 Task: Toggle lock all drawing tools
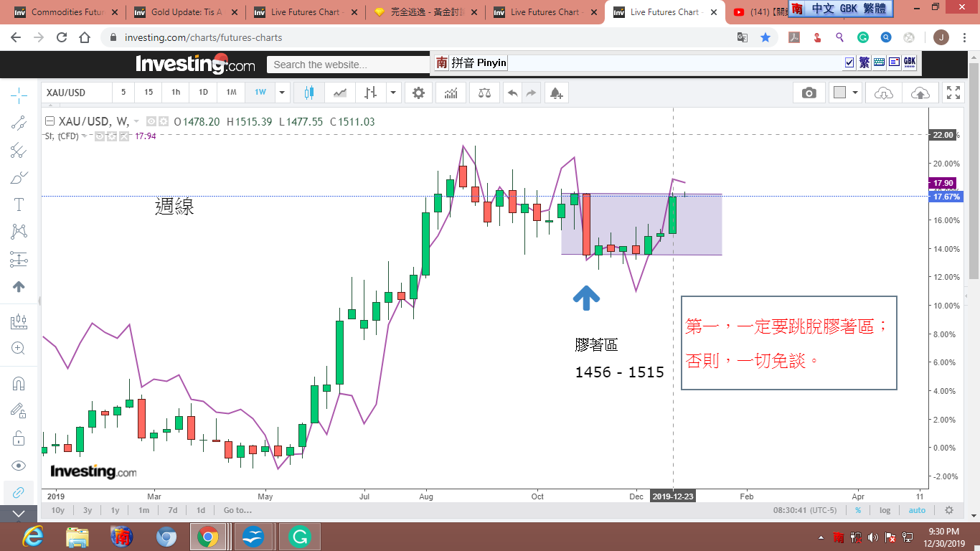[x=19, y=438]
